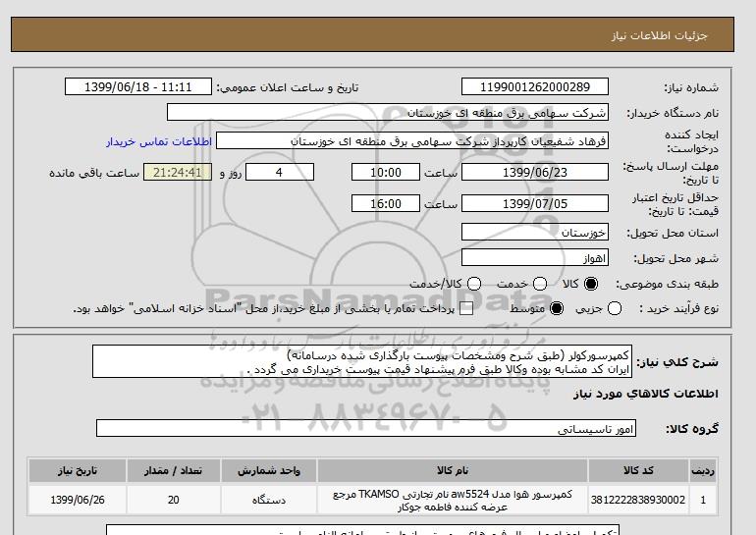
Task: Click the کد کالا column header
Action: [638, 470]
